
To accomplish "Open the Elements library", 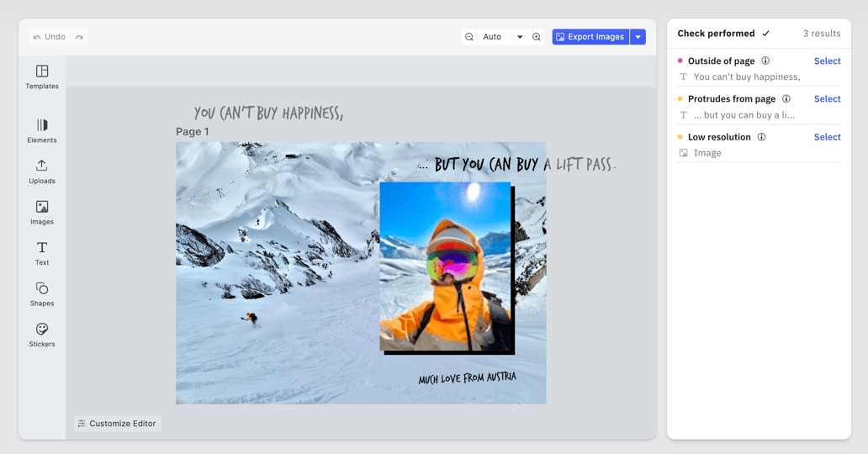I will (x=42, y=130).
